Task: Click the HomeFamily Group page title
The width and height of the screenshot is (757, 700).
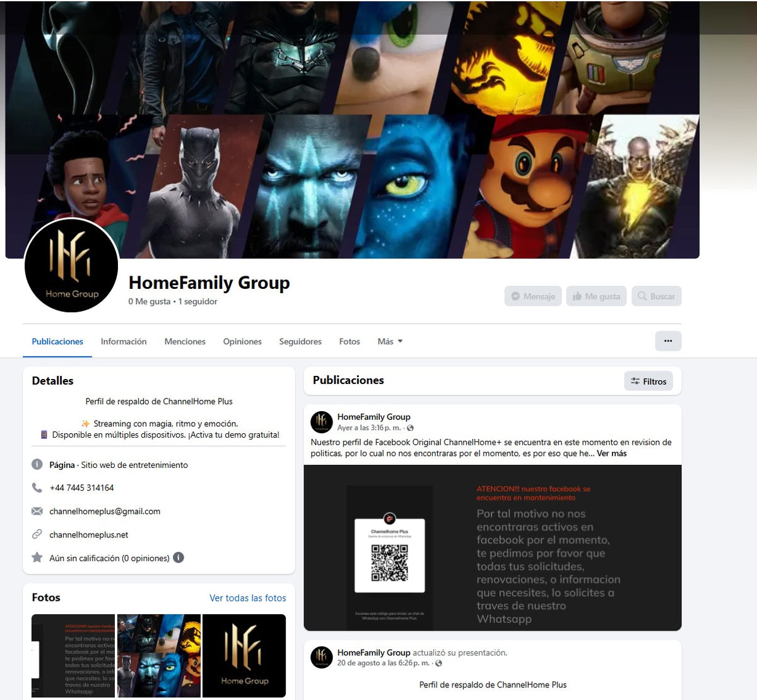Action: click(209, 283)
